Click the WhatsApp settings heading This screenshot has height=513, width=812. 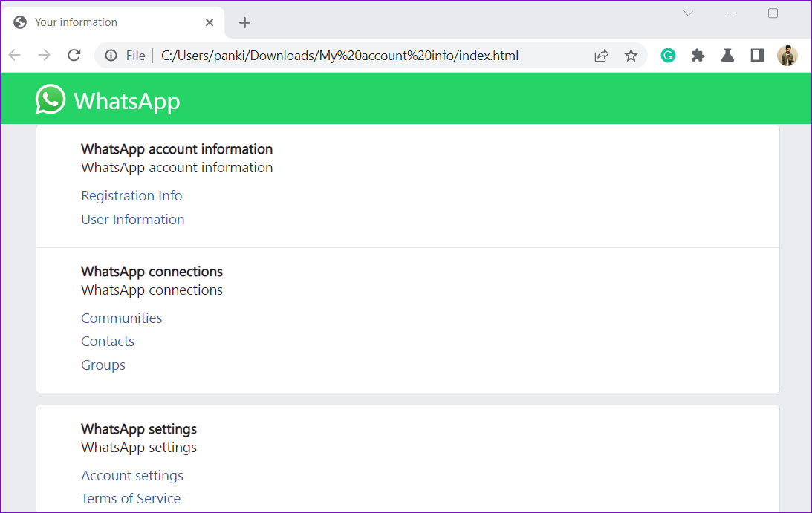(139, 429)
